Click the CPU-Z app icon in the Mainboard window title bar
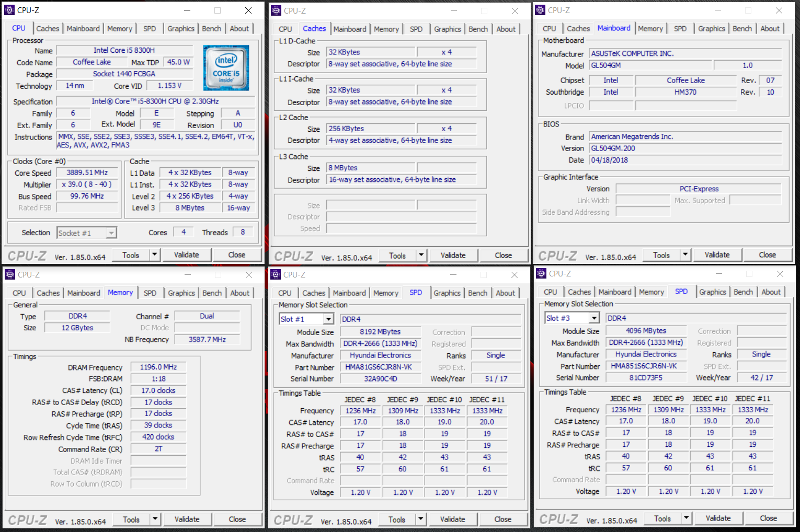This screenshot has width=800, height=532. point(540,10)
